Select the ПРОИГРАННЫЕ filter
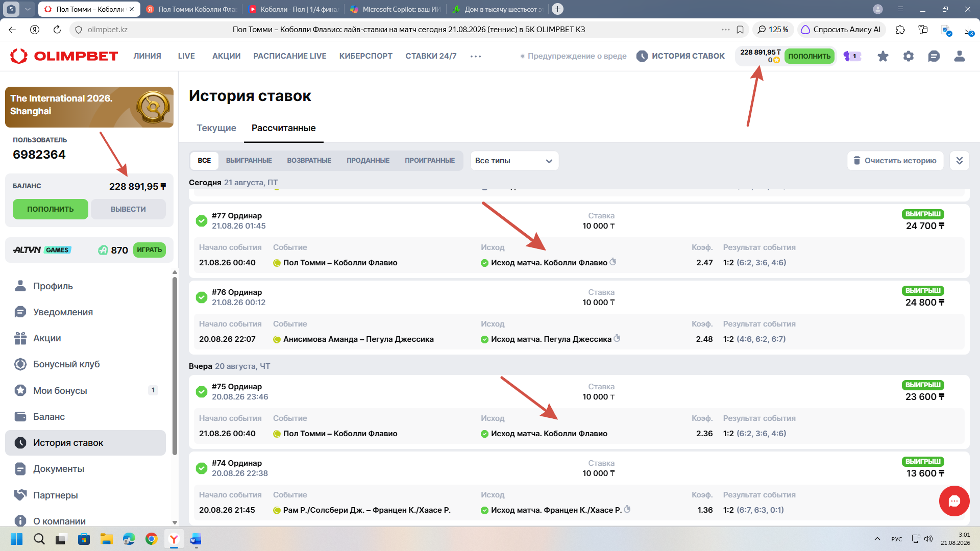This screenshot has height=551, width=980. tap(430, 161)
